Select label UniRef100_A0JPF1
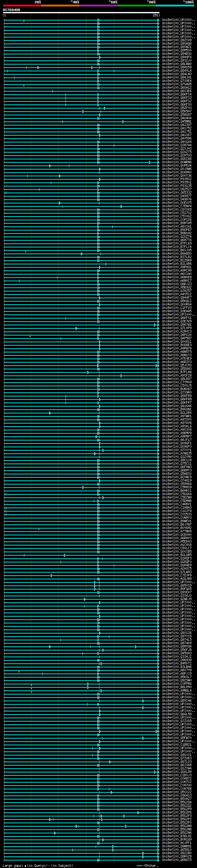197x868 pixels. tap(177, 843)
